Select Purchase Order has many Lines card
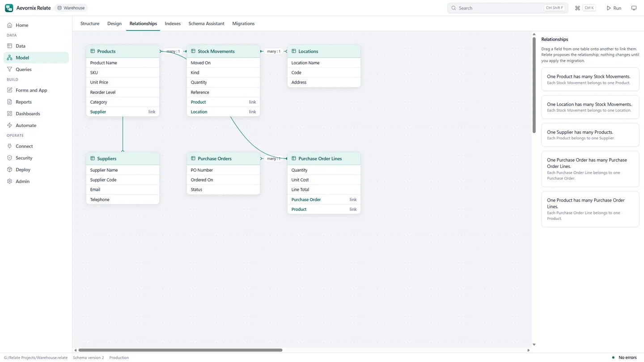Screen dimensions: 644x362 click(x=590, y=169)
